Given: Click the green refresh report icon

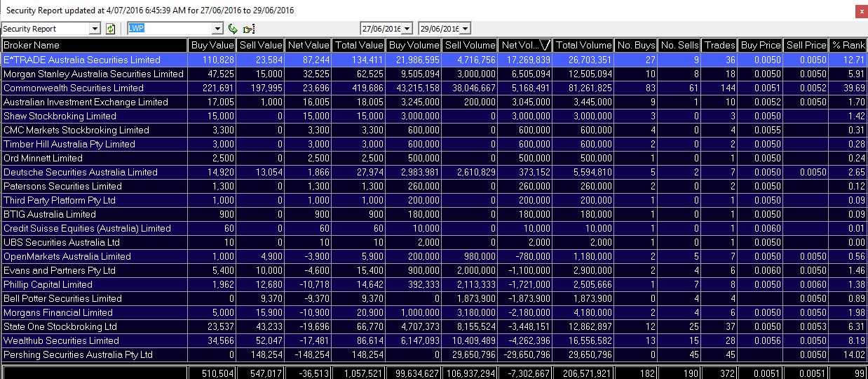Looking at the screenshot, I should click(110, 29).
